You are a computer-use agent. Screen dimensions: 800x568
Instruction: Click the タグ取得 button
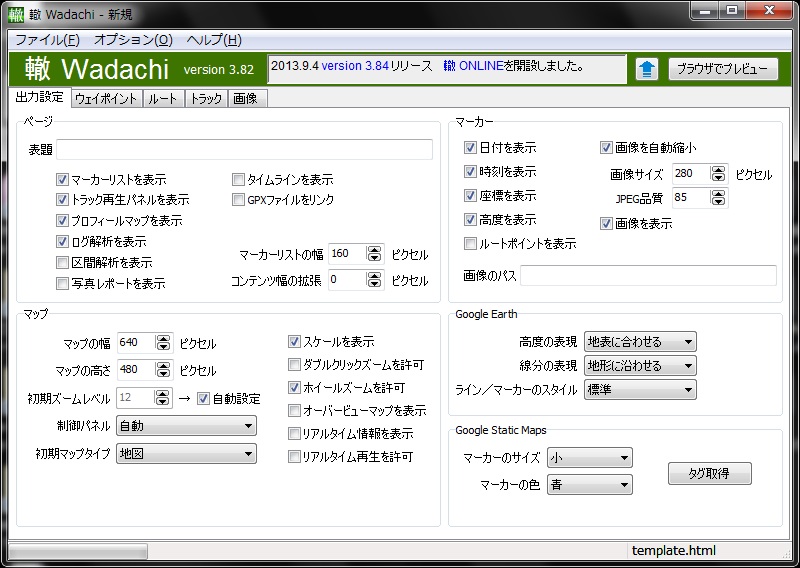coord(709,474)
